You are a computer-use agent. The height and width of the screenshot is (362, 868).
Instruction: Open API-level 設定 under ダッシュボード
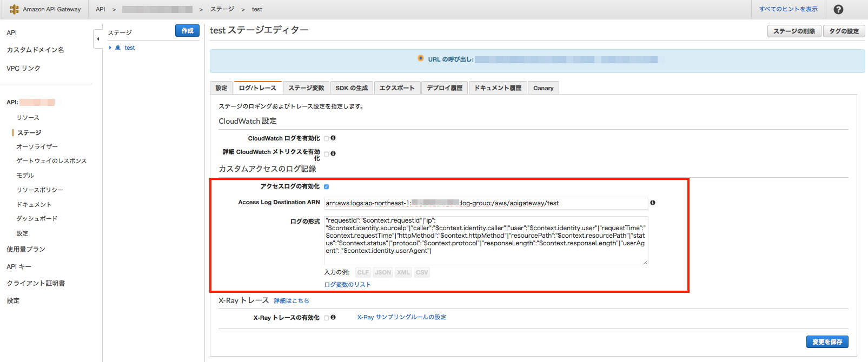point(22,233)
